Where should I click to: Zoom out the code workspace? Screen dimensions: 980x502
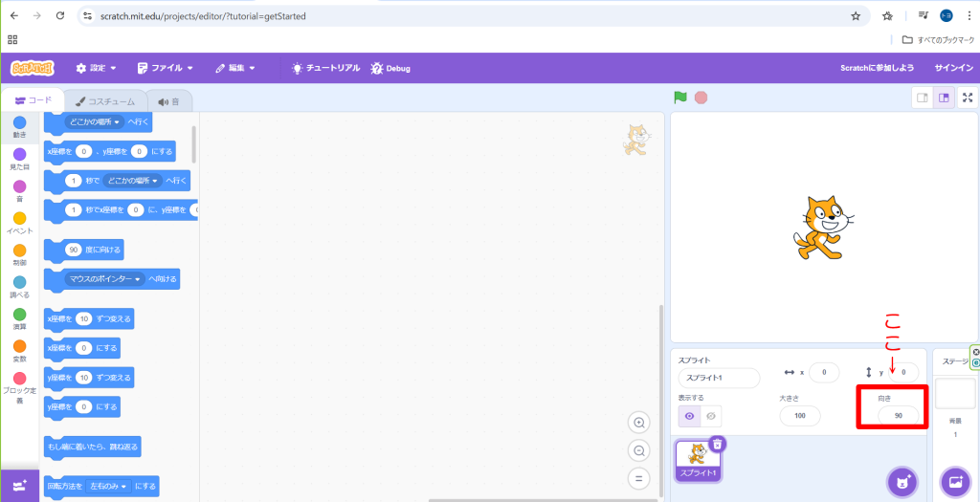pos(639,450)
